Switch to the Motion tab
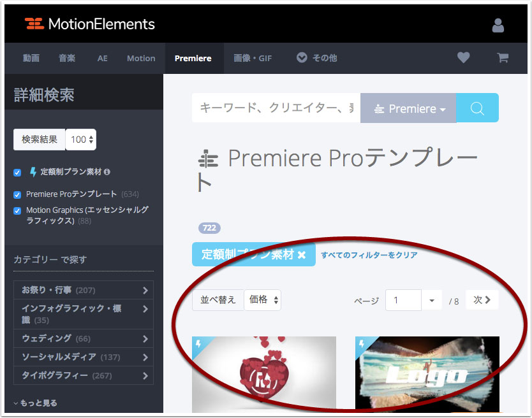Image resolution: width=532 pixels, height=418 pixels. tap(141, 59)
